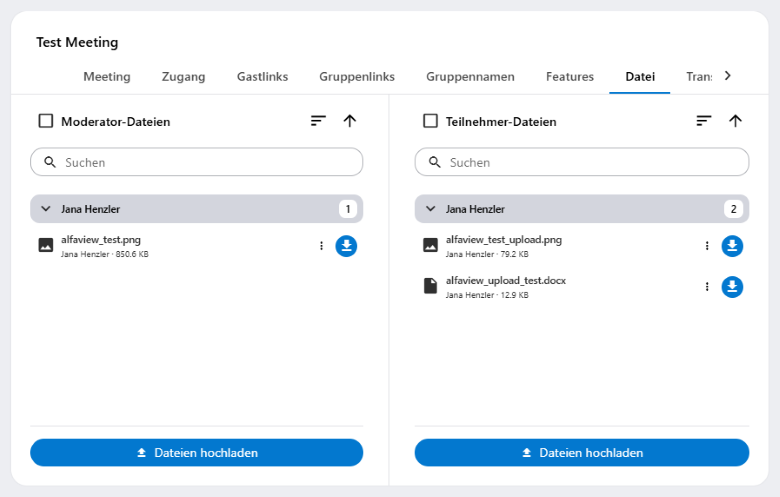
Task: Open the Gastlinks tab
Action: tap(263, 77)
